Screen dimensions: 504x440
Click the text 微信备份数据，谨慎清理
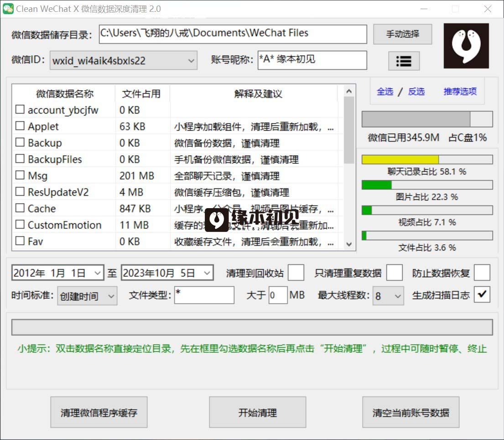click(x=227, y=143)
